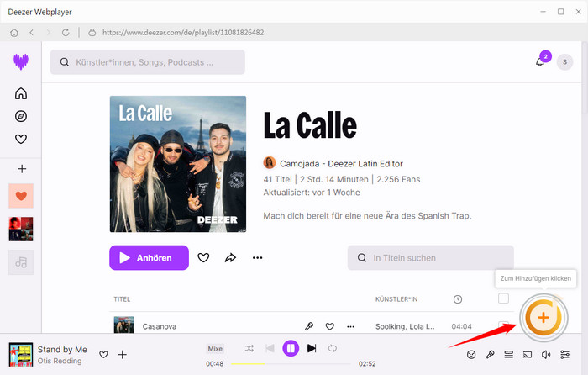The image size is (588, 375).
Task: Skip to the previous track
Action: (x=270, y=348)
